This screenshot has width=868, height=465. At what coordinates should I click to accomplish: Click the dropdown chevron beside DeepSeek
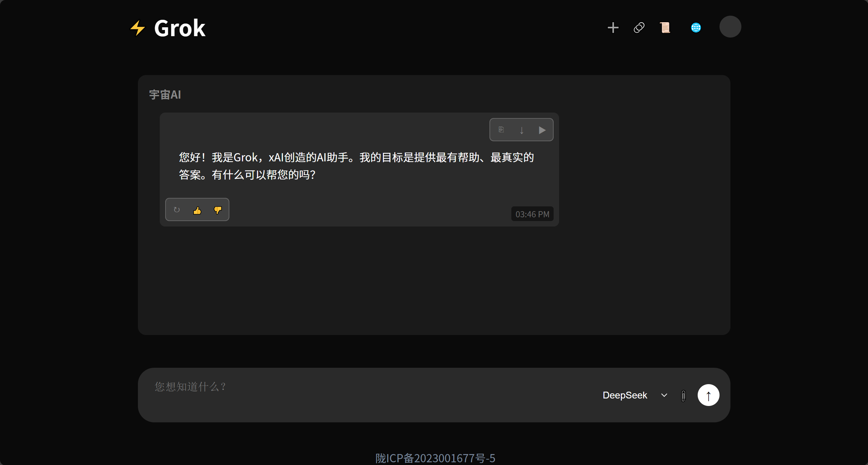click(x=664, y=395)
